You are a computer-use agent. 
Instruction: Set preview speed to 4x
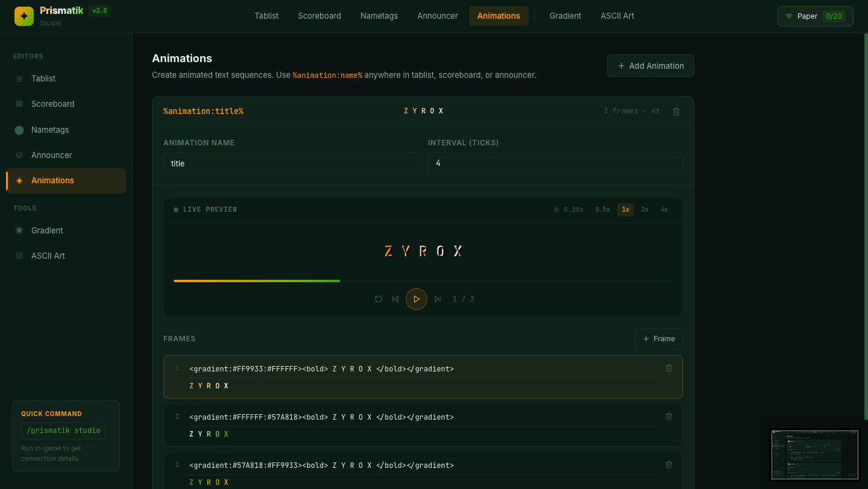pos(664,210)
